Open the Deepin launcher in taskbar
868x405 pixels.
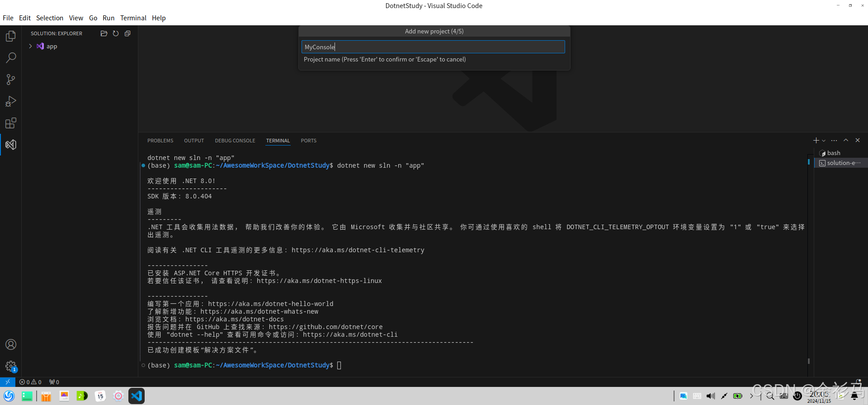[9, 396]
